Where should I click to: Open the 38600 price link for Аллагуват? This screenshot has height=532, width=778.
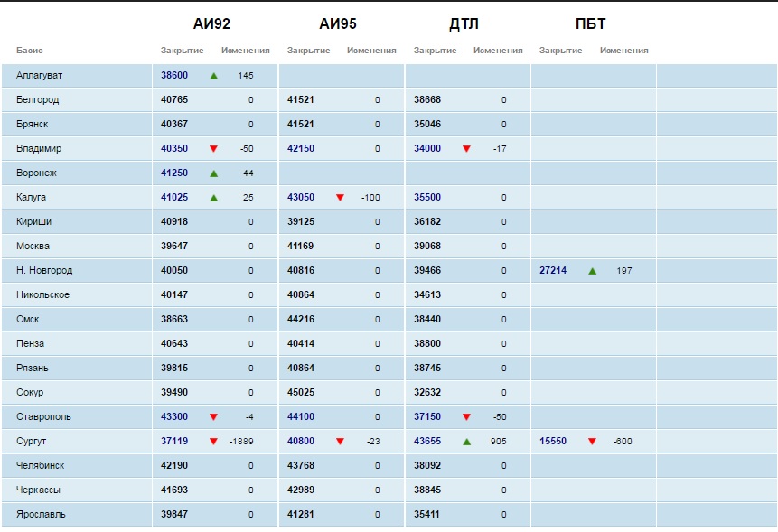(174, 76)
